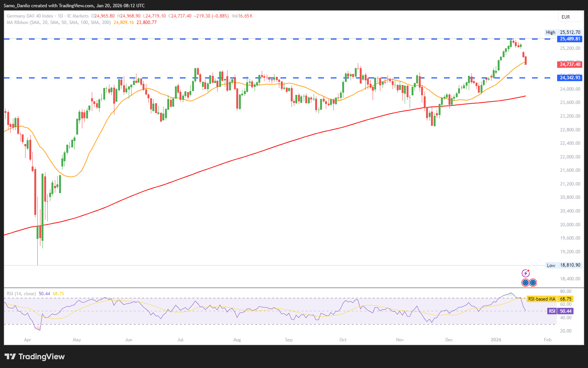Click the 2026 marker on time axis
The width and height of the screenshot is (588, 368).
(x=496, y=340)
